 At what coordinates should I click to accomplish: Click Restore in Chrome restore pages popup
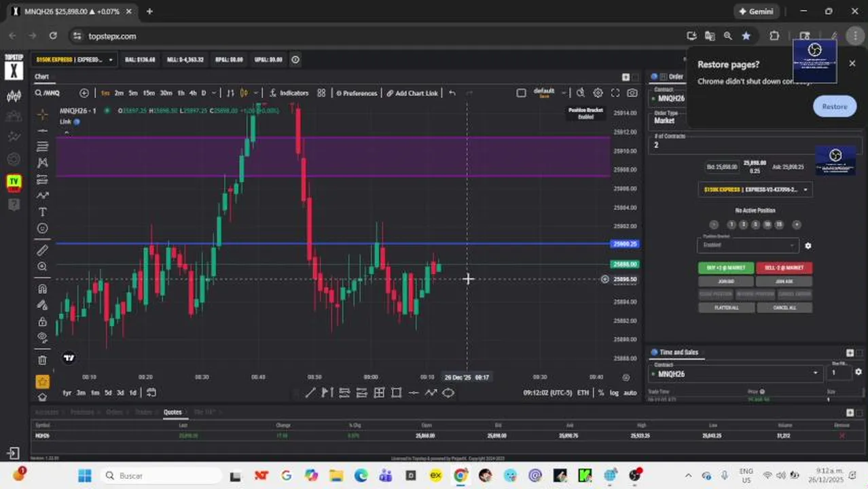click(x=835, y=107)
